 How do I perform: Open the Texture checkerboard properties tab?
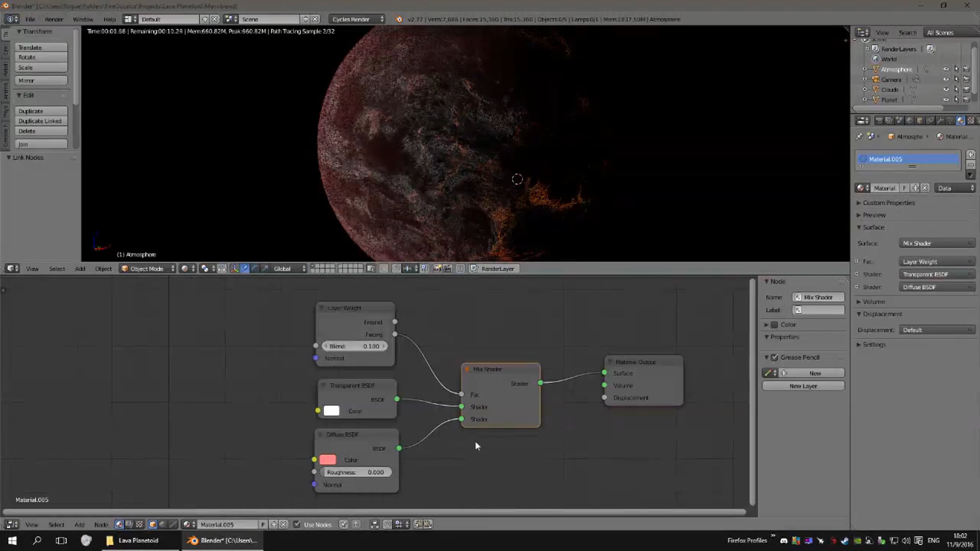coord(971,121)
